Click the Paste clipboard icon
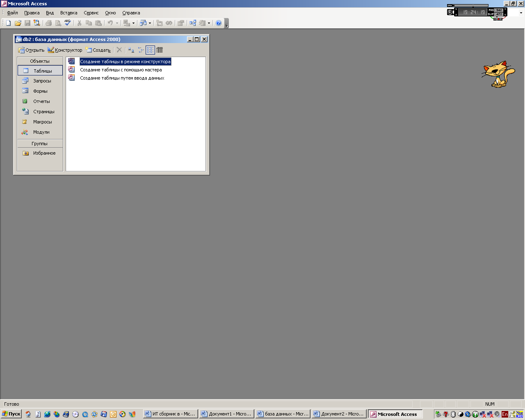Screen dimensions: 525x420 pos(98,23)
